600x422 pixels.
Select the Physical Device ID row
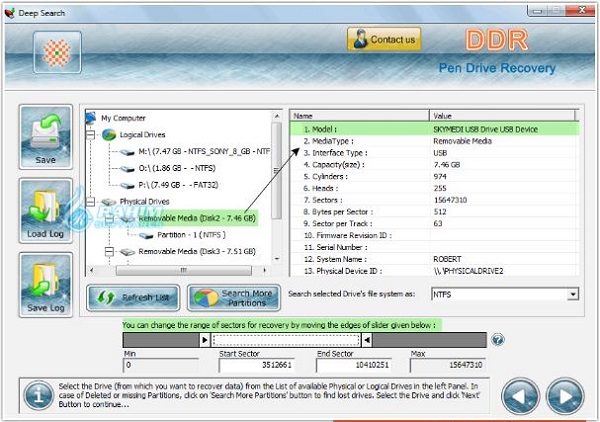[435, 271]
